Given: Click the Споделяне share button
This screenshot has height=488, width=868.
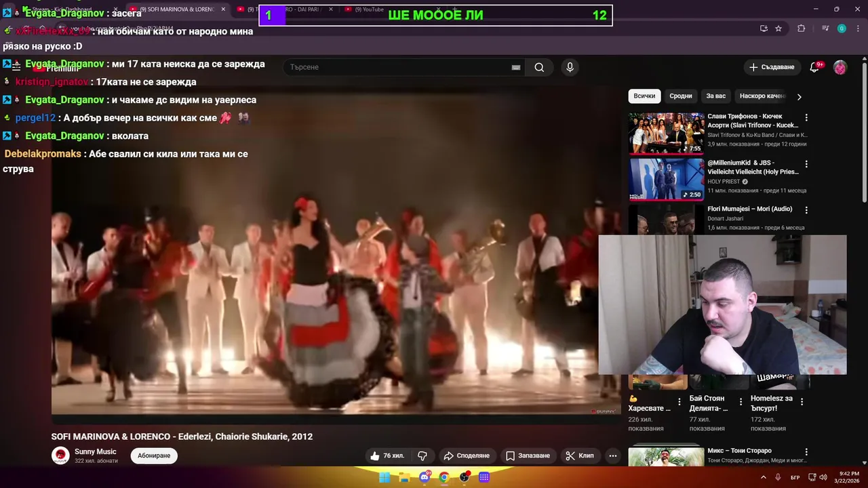Looking at the screenshot, I should click(467, 455).
